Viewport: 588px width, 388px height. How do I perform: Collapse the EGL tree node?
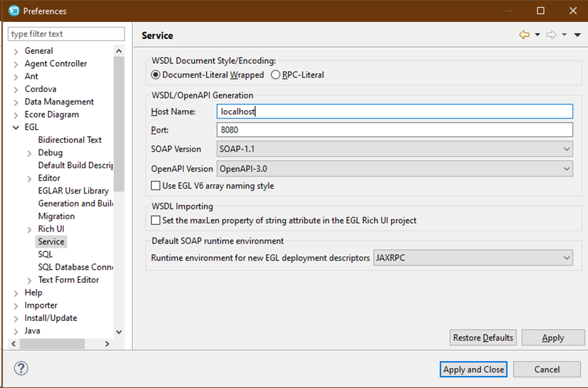click(x=16, y=128)
